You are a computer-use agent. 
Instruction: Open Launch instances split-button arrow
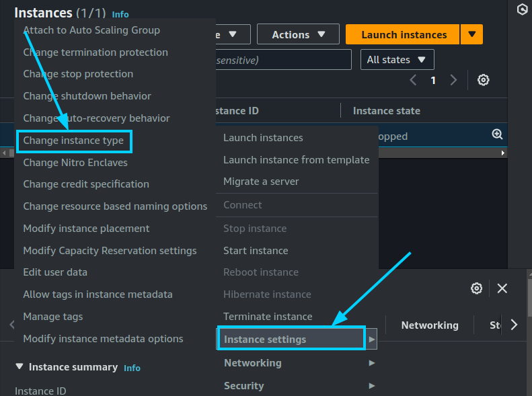coord(471,34)
